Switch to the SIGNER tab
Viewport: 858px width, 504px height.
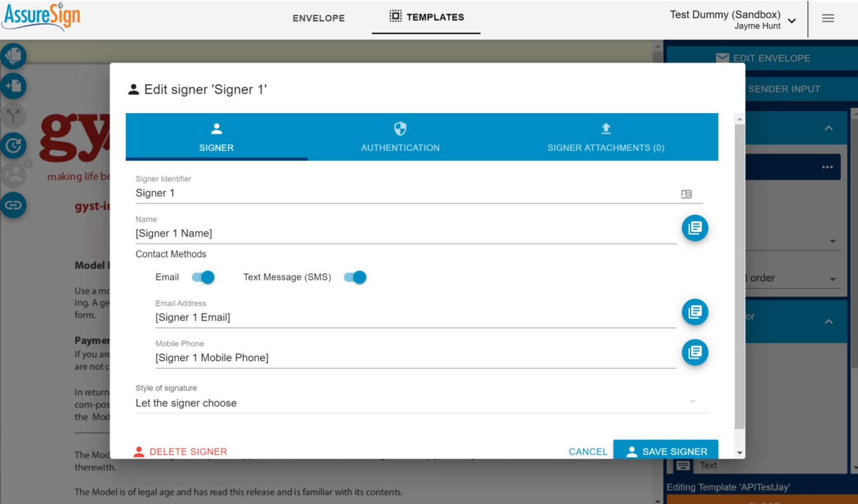click(x=216, y=137)
